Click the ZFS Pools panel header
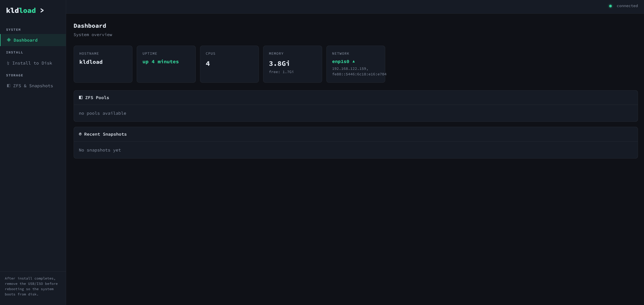The height and width of the screenshot is (305, 644). coord(97,98)
